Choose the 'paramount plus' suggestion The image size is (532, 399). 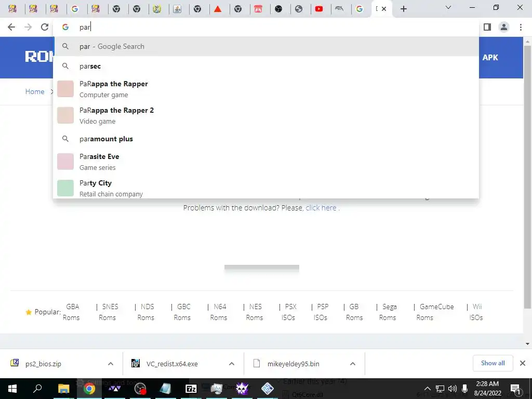(x=266, y=139)
